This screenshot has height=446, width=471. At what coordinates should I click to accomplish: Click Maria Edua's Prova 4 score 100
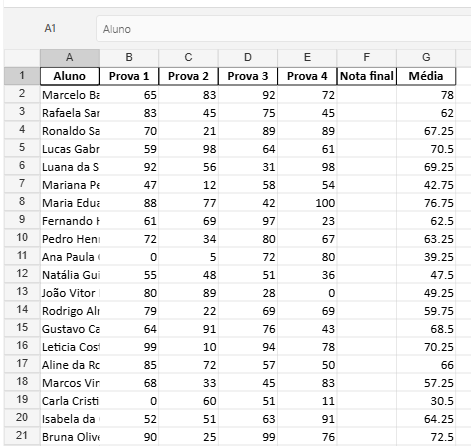tap(307, 203)
